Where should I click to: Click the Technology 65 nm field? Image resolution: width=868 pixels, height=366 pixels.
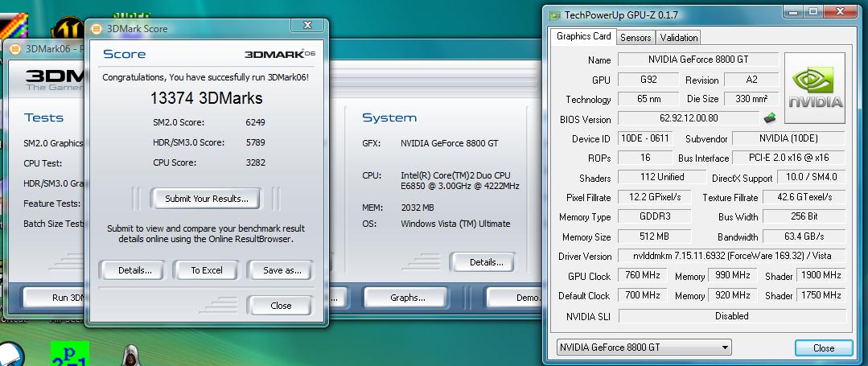(x=648, y=99)
